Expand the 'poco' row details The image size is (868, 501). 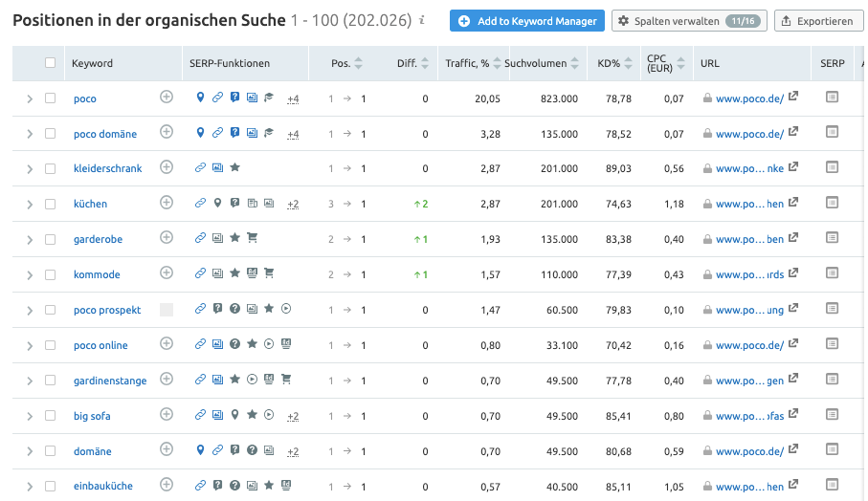pos(30,98)
